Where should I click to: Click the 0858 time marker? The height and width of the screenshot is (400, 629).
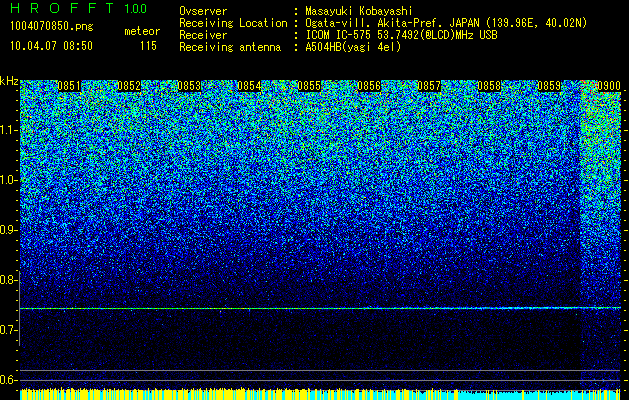click(x=489, y=86)
